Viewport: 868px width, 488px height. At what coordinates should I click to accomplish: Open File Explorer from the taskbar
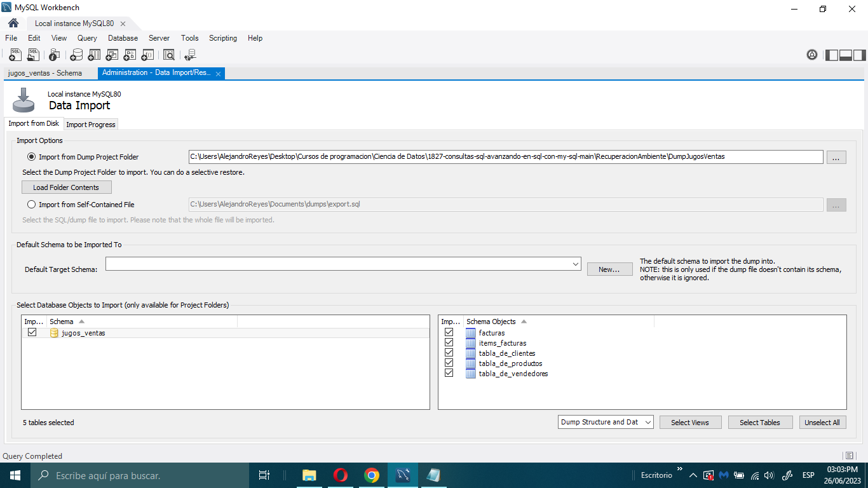point(309,475)
